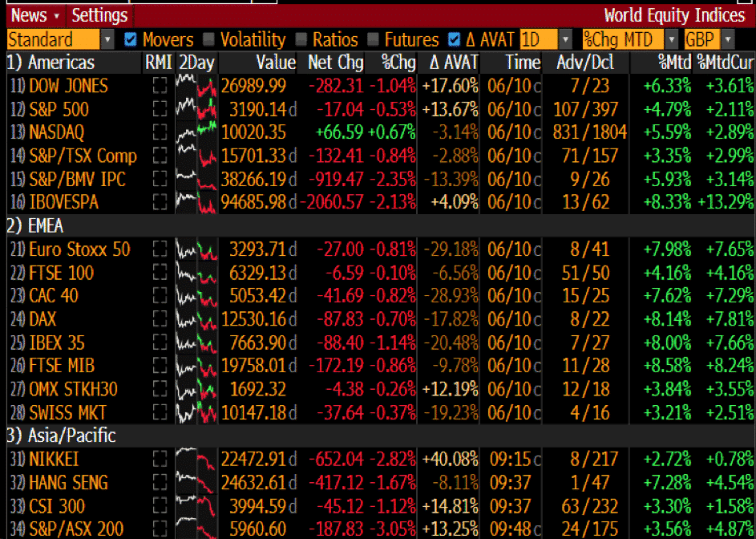Open the HANG SENG index

[x=68, y=483]
